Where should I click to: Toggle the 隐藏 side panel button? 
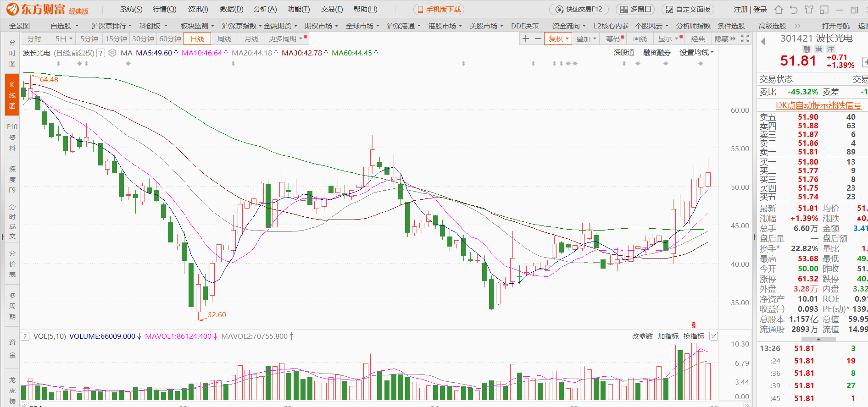[x=725, y=39]
